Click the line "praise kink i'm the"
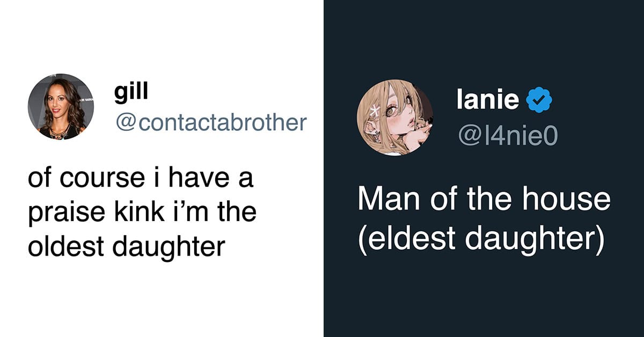 coord(142,213)
